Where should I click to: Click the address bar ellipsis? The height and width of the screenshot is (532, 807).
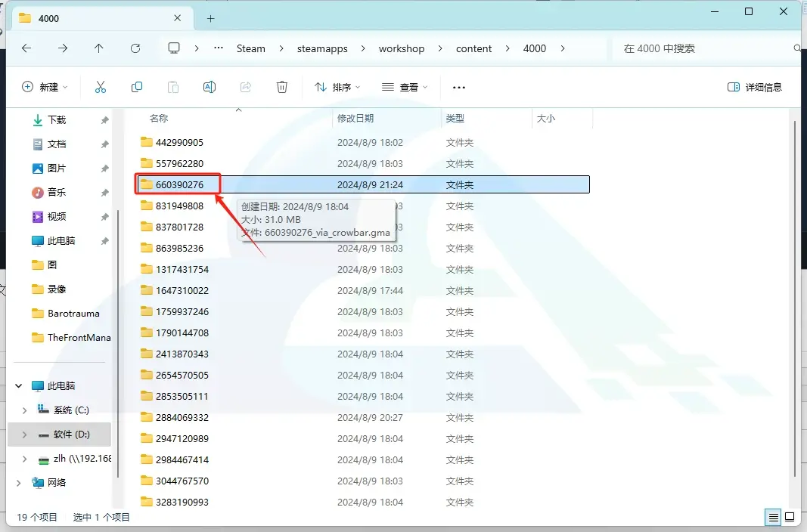(x=219, y=48)
